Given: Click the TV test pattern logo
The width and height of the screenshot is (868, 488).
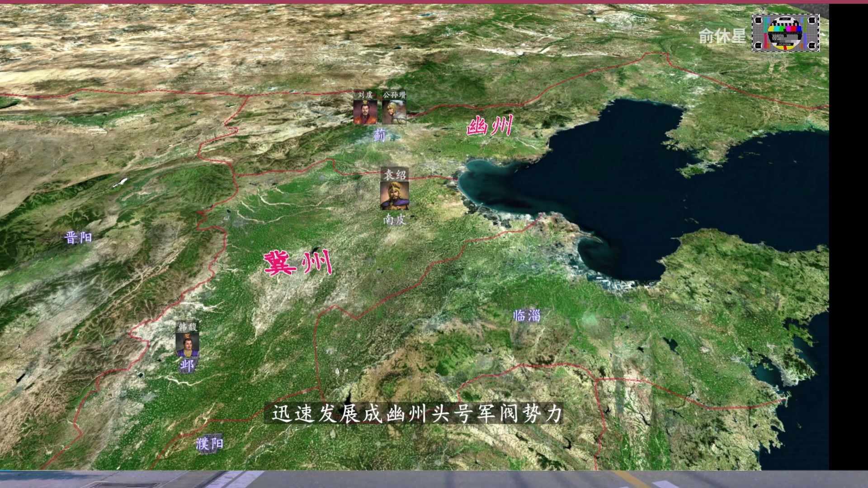Looking at the screenshot, I should pyautogui.click(x=785, y=33).
